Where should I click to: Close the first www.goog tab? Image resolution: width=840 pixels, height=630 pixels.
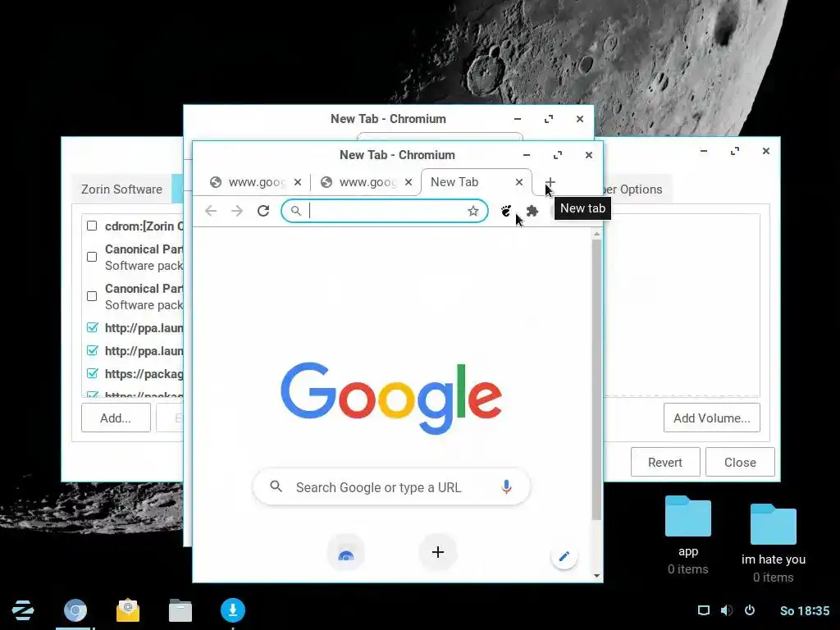(298, 182)
